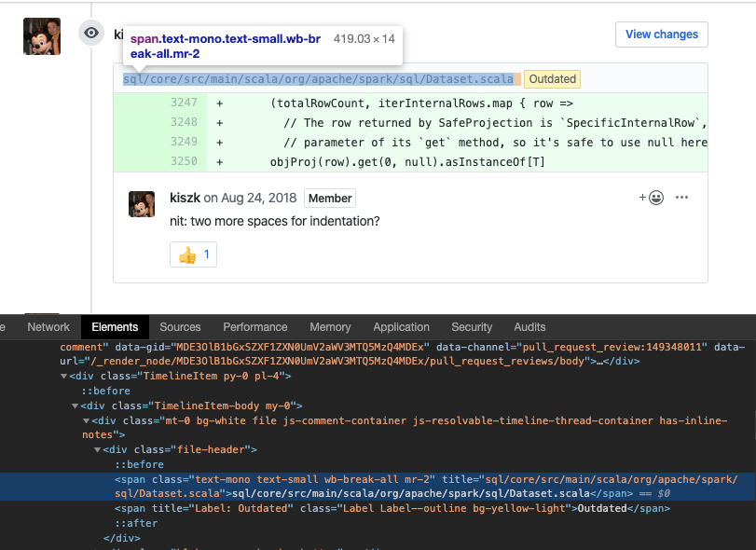Open the View changes button
This screenshot has height=550, width=756.
point(662,34)
